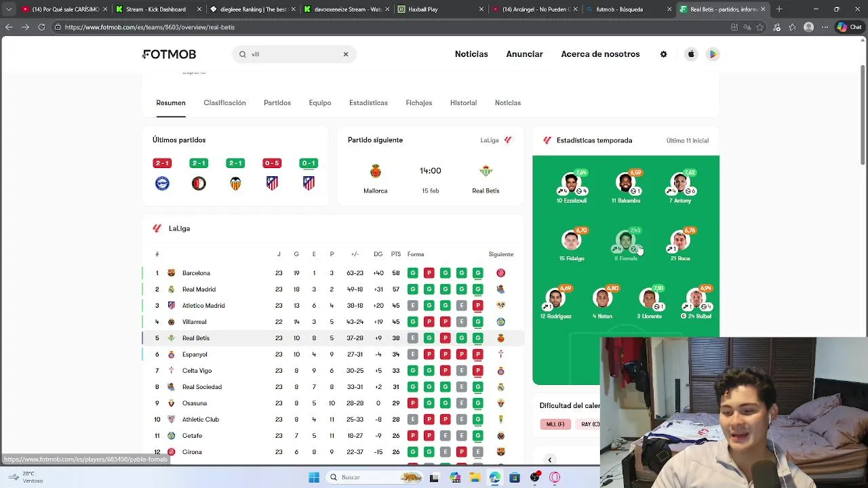Select the Resumen tab
Viewport: 868px width, 488px height.
coord(171,103)
